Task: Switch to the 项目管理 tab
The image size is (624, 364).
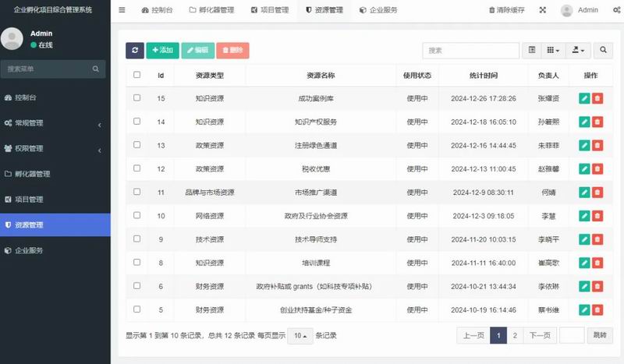Action: (270, 10)
